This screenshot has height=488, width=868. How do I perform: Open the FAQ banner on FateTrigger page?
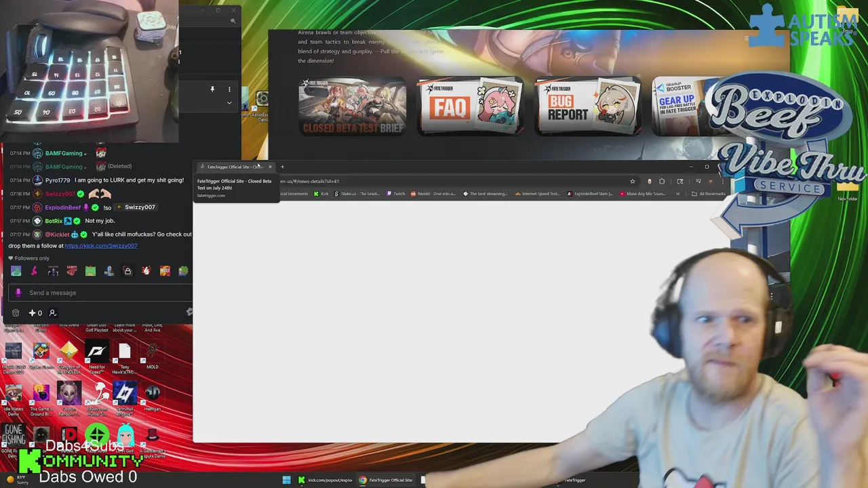(x=469, y=106)
